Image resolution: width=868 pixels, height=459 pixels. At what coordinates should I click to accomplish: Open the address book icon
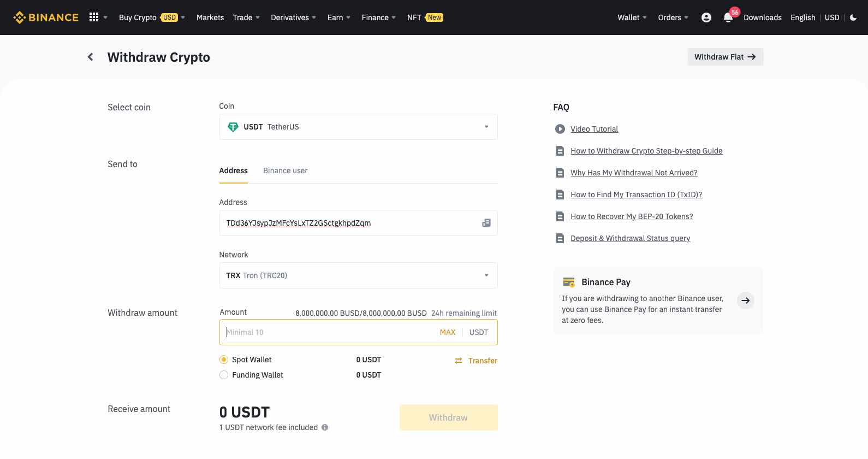[486, 223]
